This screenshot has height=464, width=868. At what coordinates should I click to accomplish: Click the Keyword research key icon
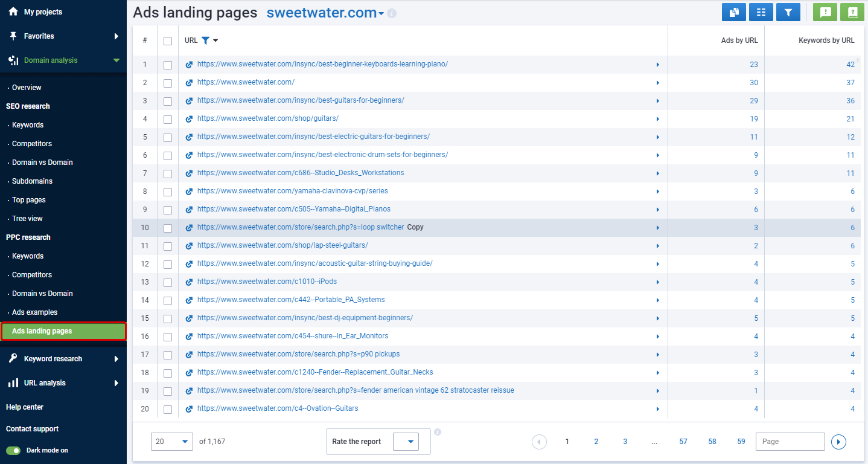[13, 359]
